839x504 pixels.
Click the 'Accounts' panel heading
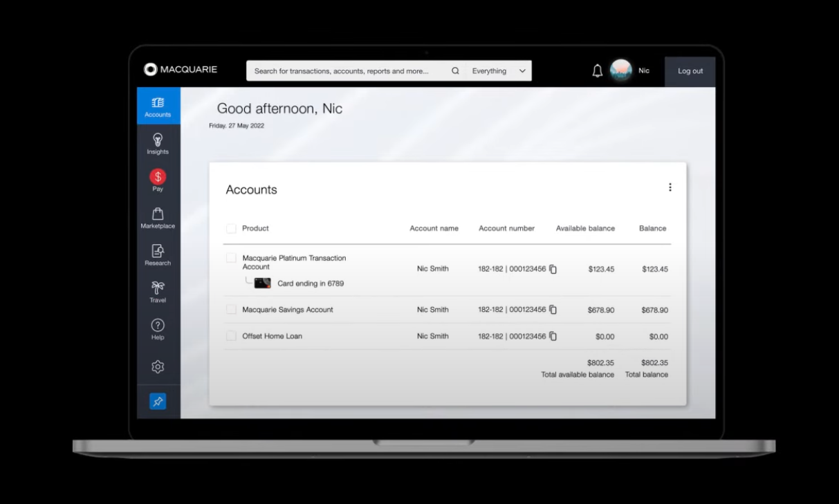tap(251, 190)
